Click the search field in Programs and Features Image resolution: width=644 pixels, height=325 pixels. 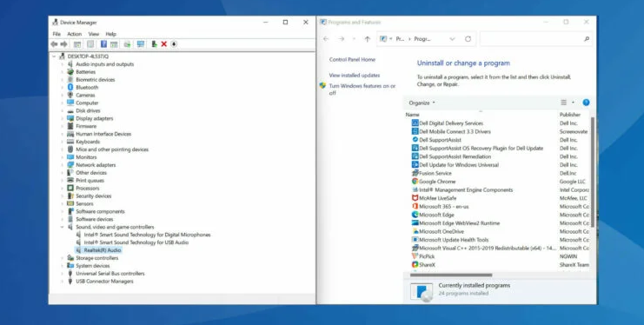(535, 39)
